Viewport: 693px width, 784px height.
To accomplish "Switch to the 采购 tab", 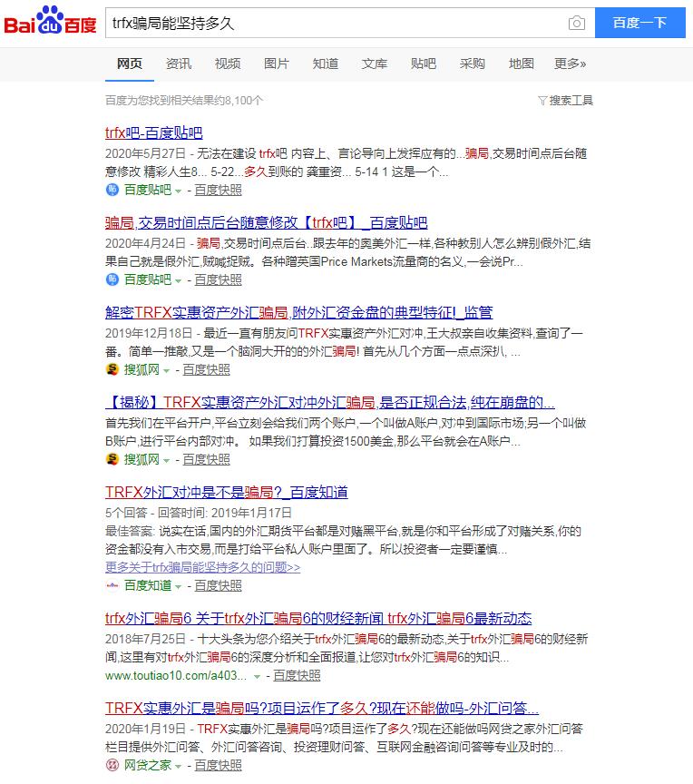I will point(473,64).
